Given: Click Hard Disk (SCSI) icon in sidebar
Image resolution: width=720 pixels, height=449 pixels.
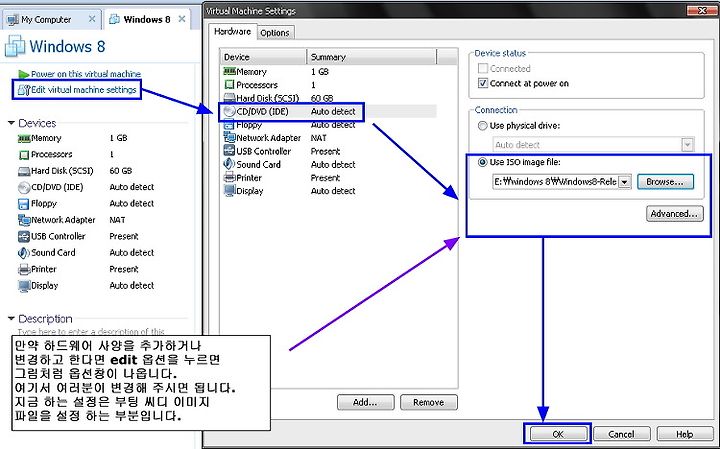Looking at the screenshot, I should (x=24, y=171).
